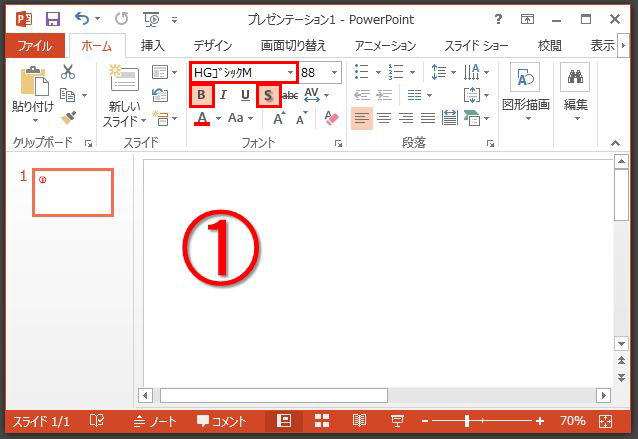Add a 新しいスライド

(x=124, y=96)
